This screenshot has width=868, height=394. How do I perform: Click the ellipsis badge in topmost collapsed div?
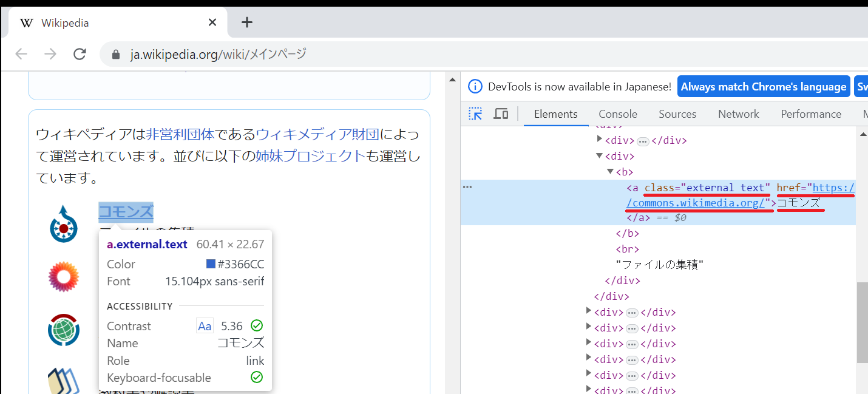pyautogui.click(x=643, y=141)
